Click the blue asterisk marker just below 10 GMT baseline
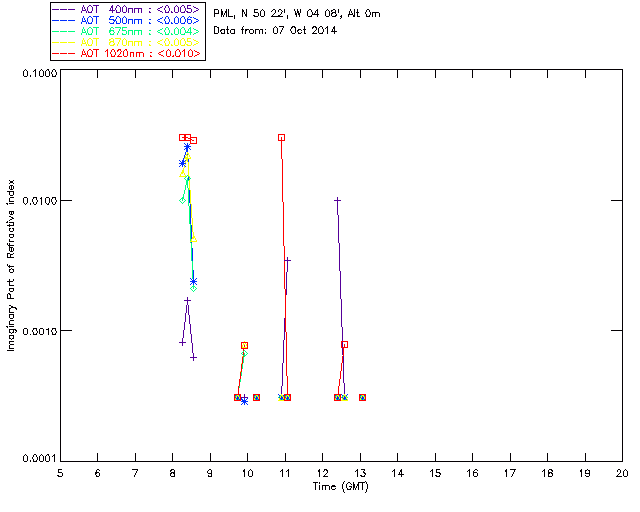The image size is (640, 512). pyautogui.click(x=244, y=401)
